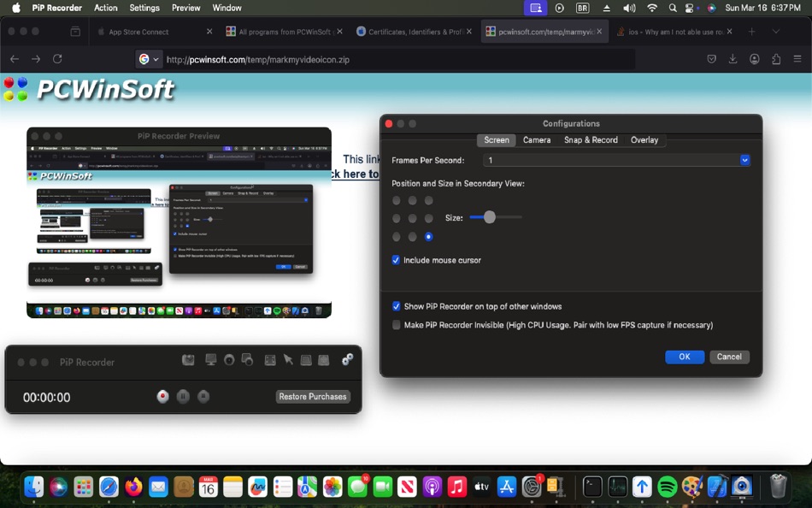Uncheck Show PiP Recorder on top of other windows
The height and width of the screenshot is (508, 812).
pos(396,306)
